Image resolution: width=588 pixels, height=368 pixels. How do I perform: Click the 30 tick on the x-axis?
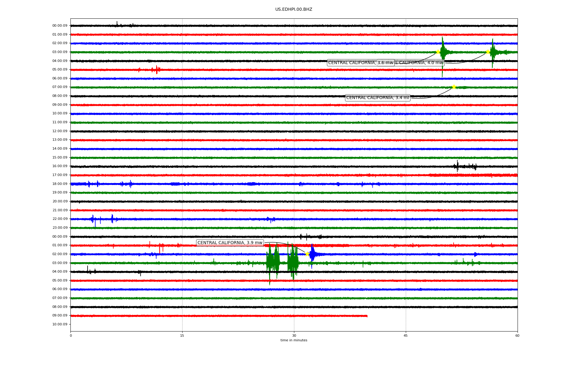[294, 335]
